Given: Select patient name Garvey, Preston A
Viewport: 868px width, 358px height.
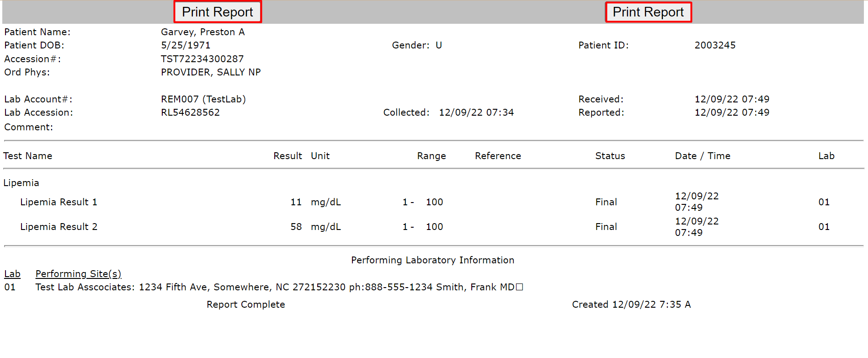Looking at the screenshot, I should [x=203, y=32].
